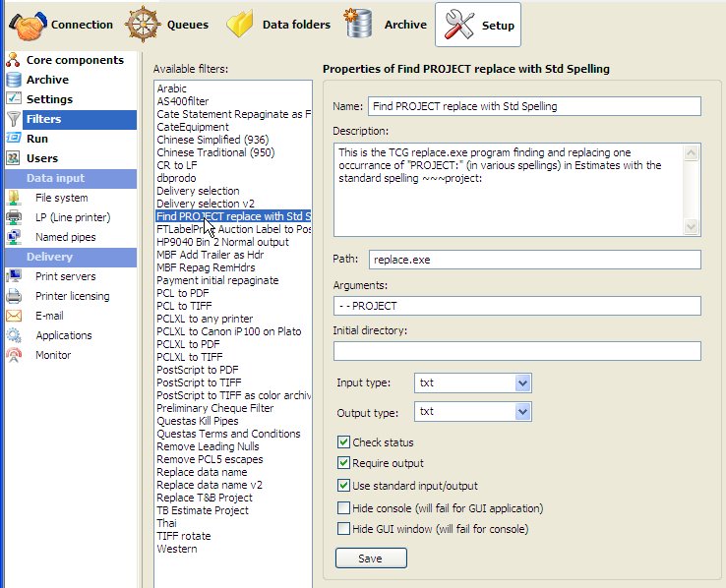The image size is (726, 588).
Task: Toggle Use standard input/output checkbox
Action: pos(343,486)
